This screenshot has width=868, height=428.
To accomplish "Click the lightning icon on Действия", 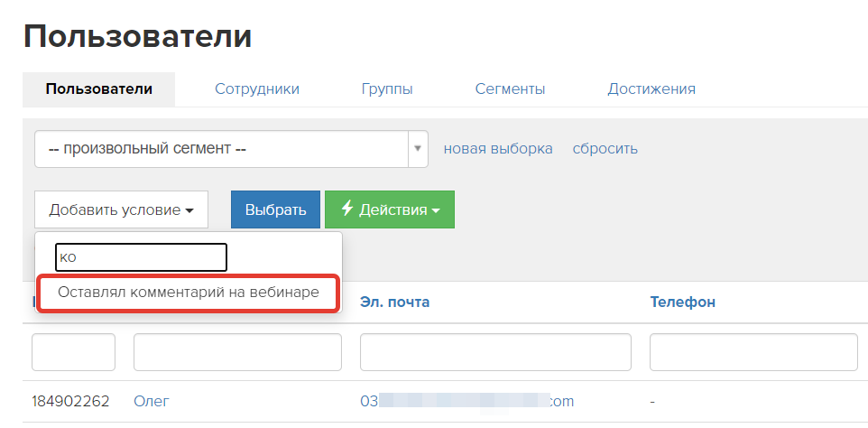I will tap(347, 209).
